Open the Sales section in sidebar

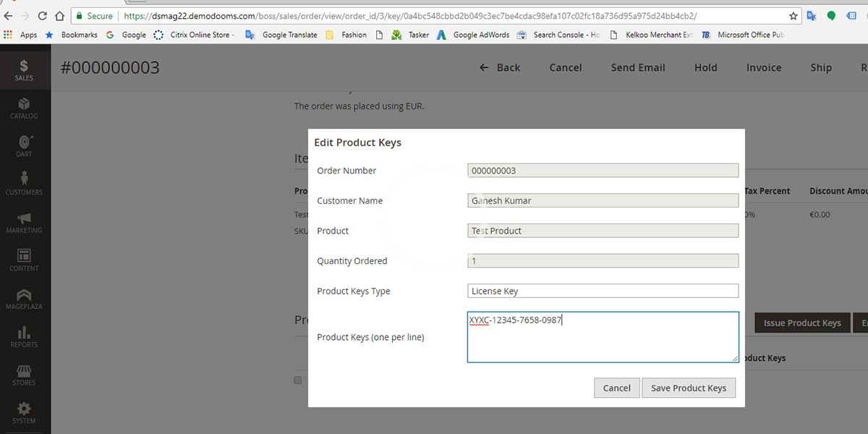click(24, 69)
